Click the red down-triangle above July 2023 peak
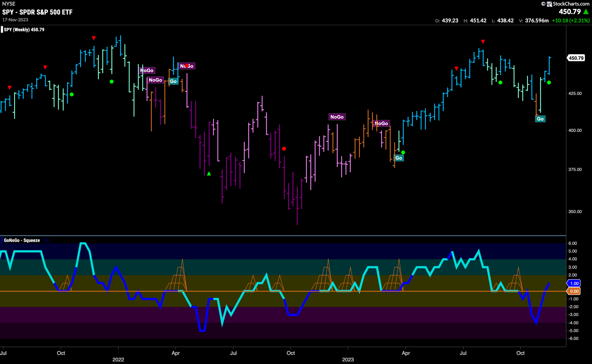Image resolution: width=592 pixels, height=364 pixels. [483, 42]
